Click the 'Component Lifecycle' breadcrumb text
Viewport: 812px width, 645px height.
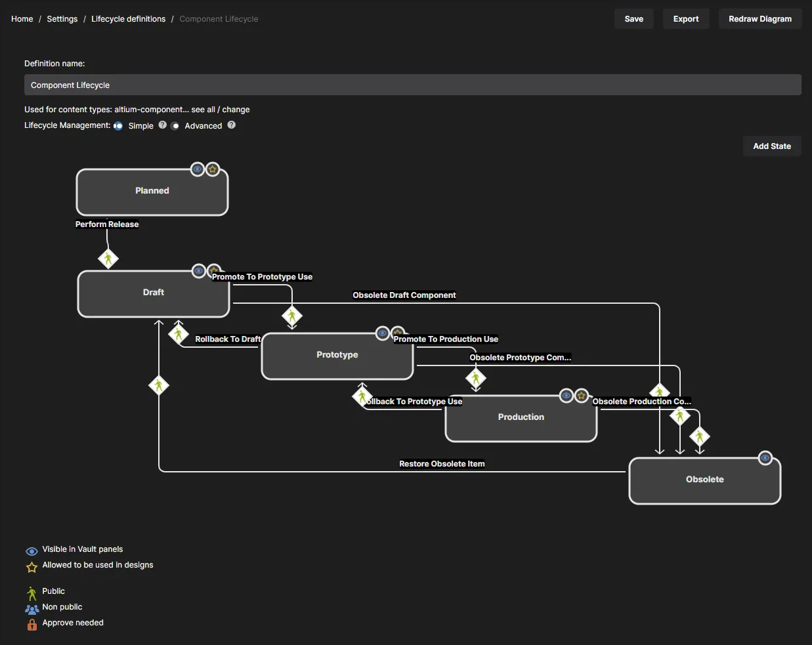click(x=219, y=19)
